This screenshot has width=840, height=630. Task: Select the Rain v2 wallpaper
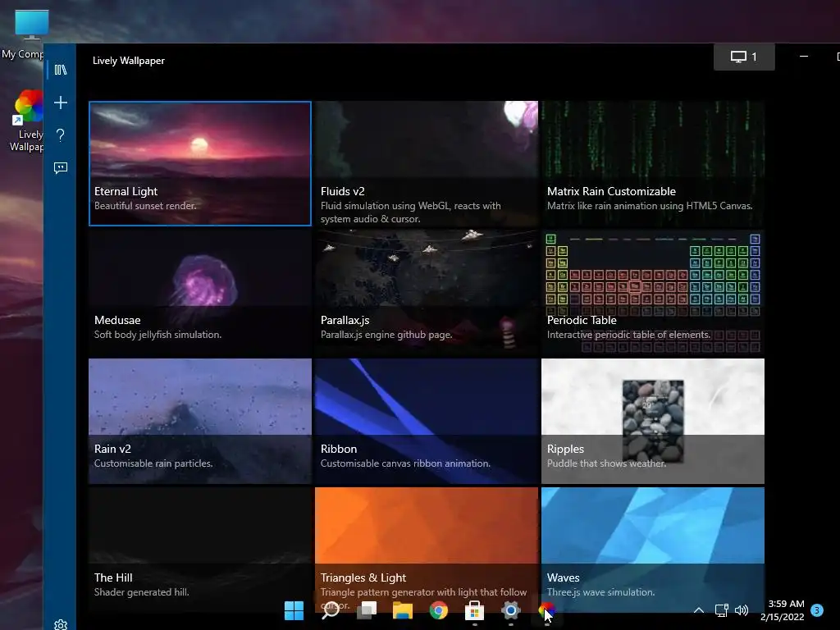pos(200,421)
